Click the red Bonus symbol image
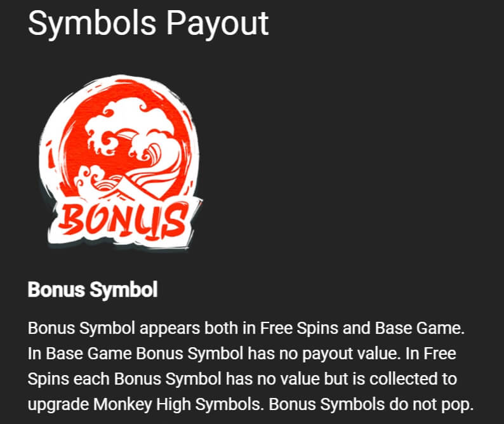The image size is (504, 424). coord(120,162)
